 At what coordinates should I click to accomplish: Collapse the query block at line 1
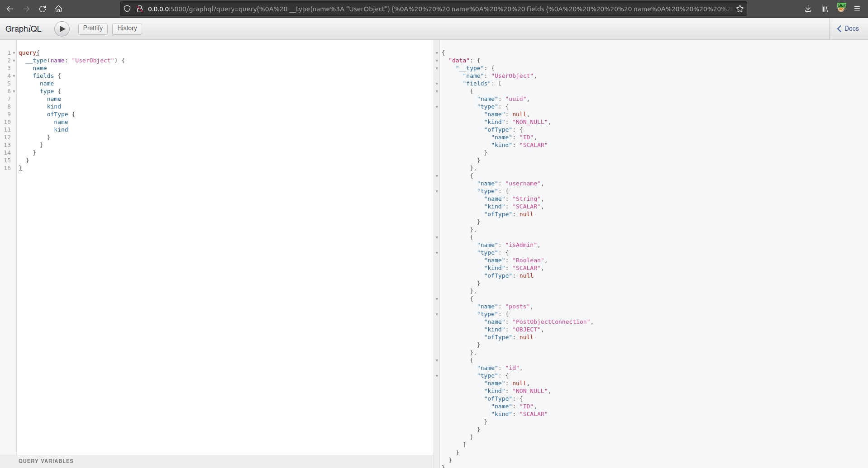[14, 53]
